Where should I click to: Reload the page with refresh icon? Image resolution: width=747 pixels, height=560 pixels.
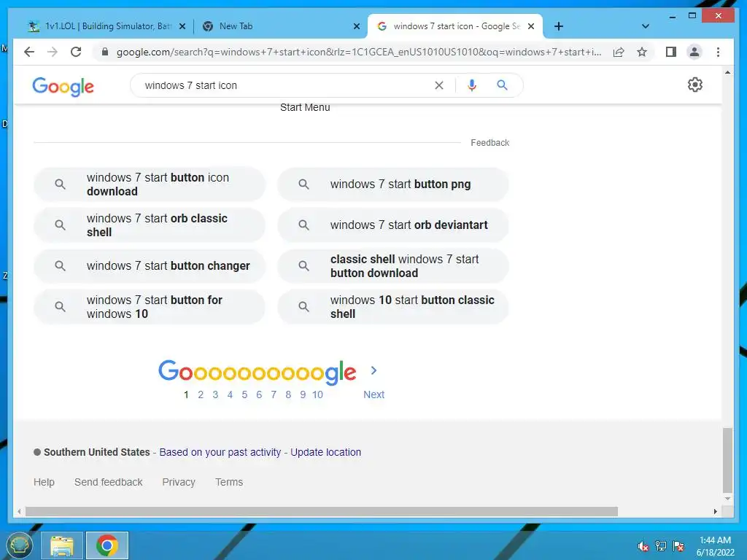76,52
